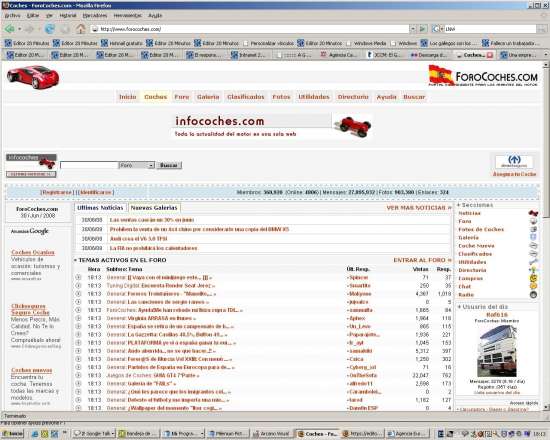Click the icon beside Galería in Secciones
Image resolution: width=550 pixels, height=440 pixels.
[x=533, y=237]
